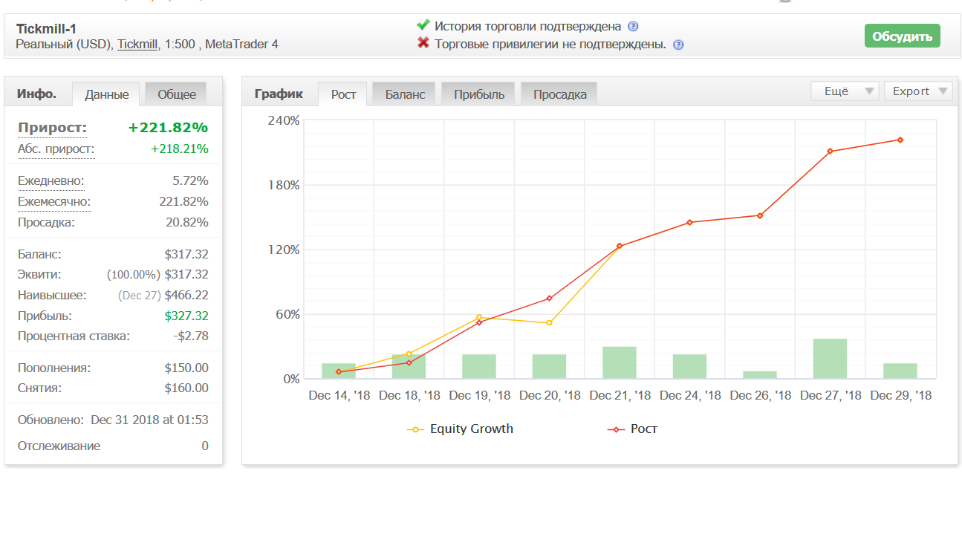
Task: Click the Dec 19, '18 axis label
Action: tap(480, 396)
